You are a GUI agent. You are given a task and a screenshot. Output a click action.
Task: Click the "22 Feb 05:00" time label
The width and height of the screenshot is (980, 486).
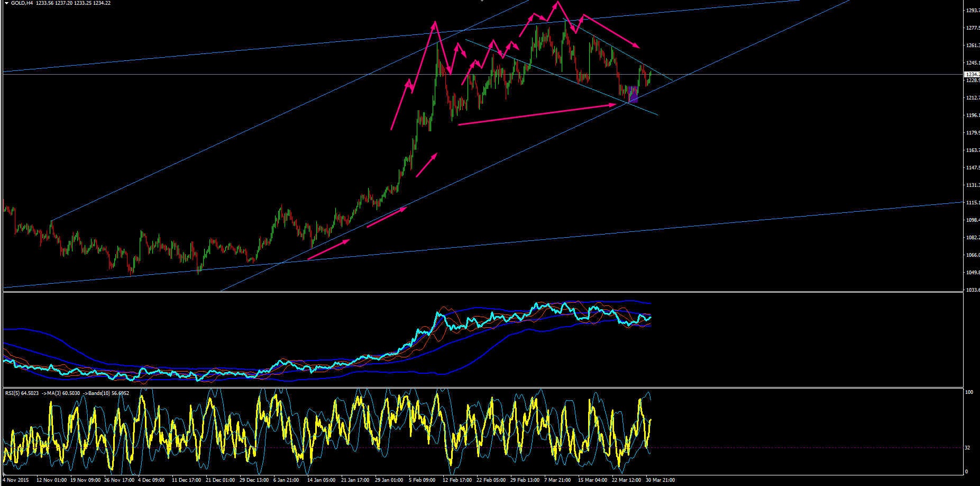click(x=491, y=480)
